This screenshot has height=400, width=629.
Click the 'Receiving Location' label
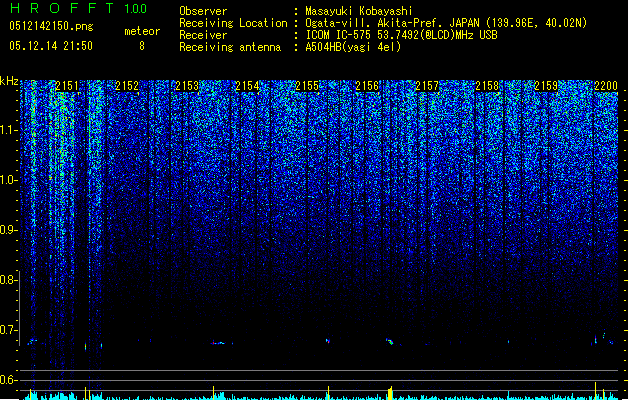coord(233,23)
